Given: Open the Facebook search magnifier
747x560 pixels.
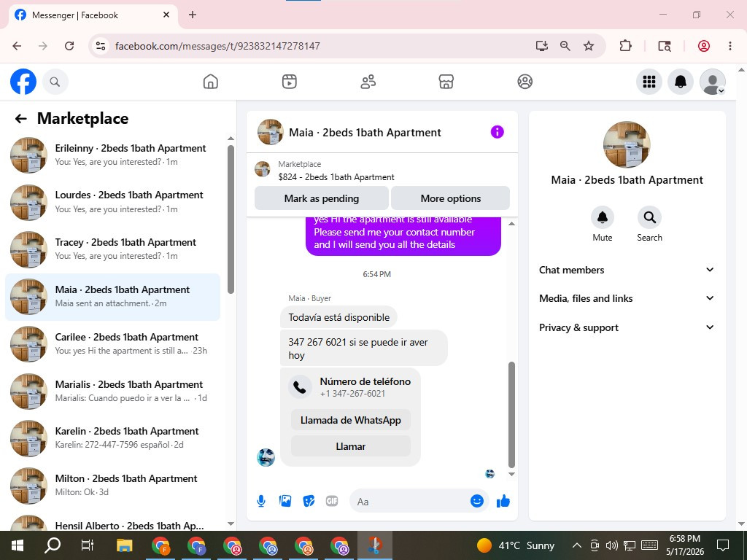Looking at the screenshot, I should click(x=55, y=82).
